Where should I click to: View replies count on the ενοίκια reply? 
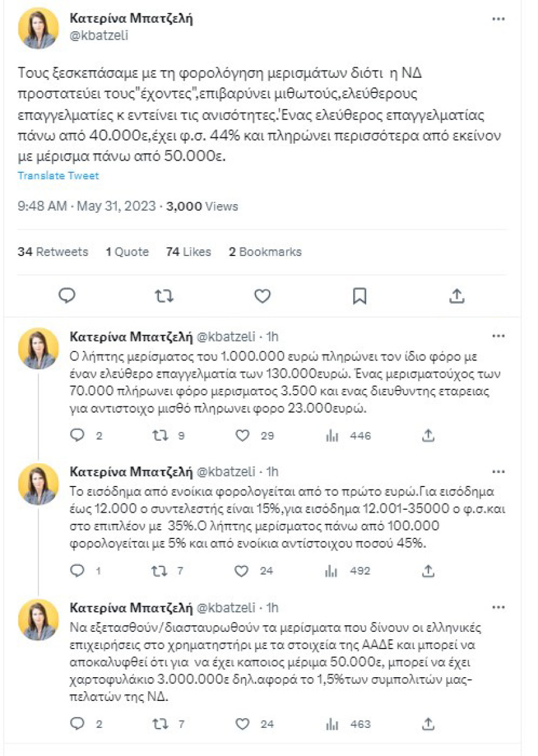[79, 571]
